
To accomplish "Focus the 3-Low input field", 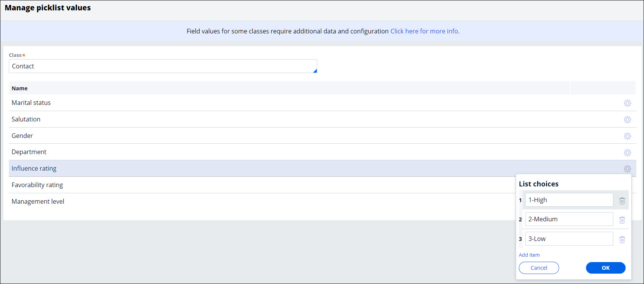I will click(569, 239).
